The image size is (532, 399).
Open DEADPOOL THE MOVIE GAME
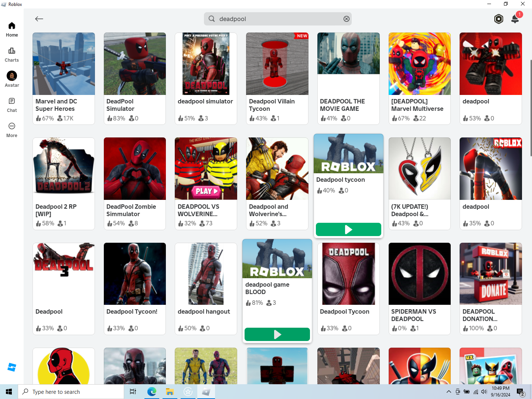pos(348,79)
